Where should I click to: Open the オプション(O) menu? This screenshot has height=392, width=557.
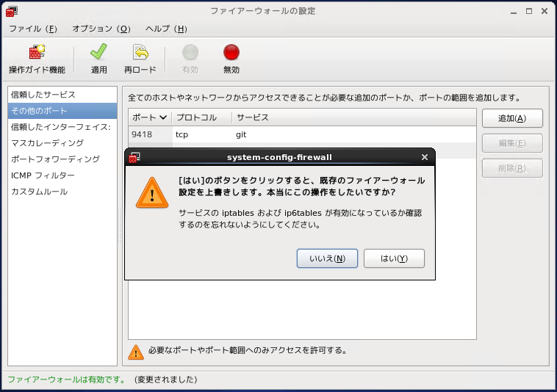coord(101,29)
